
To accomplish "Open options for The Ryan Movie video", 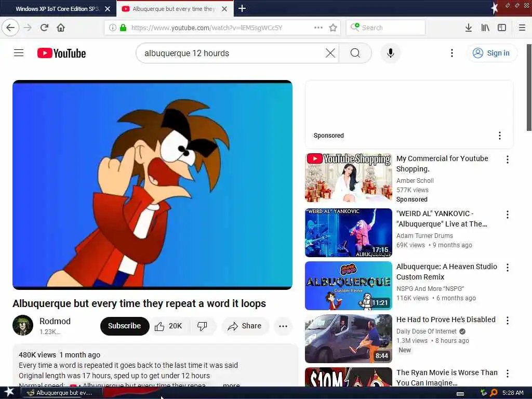I will (x=508, y=374).
